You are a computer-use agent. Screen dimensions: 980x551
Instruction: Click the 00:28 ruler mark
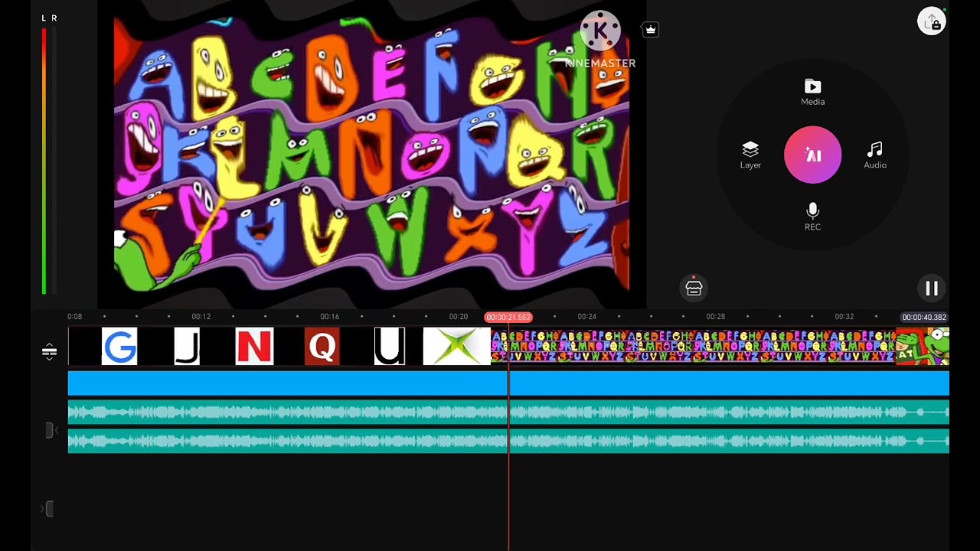coord(715,316)
